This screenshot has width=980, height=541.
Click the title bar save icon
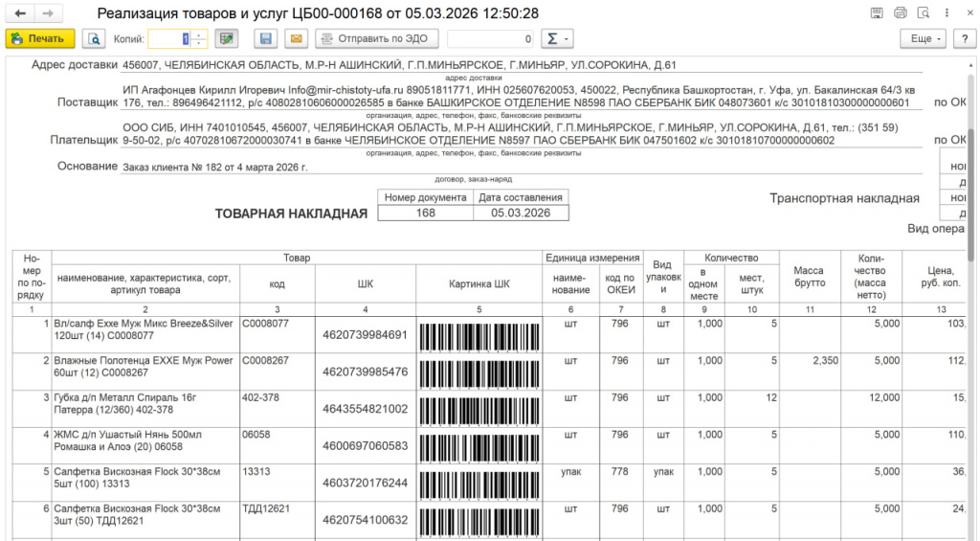click(x=877, y=13)
